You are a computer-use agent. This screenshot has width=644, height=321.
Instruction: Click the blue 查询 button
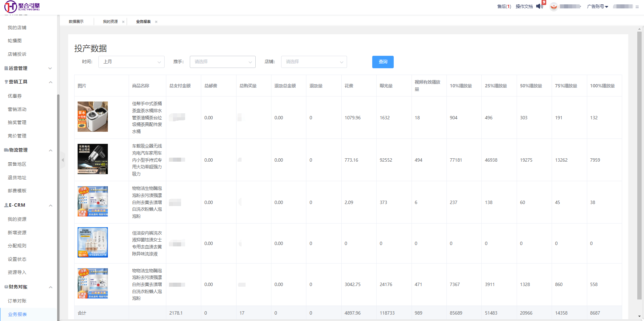point(383,62)
